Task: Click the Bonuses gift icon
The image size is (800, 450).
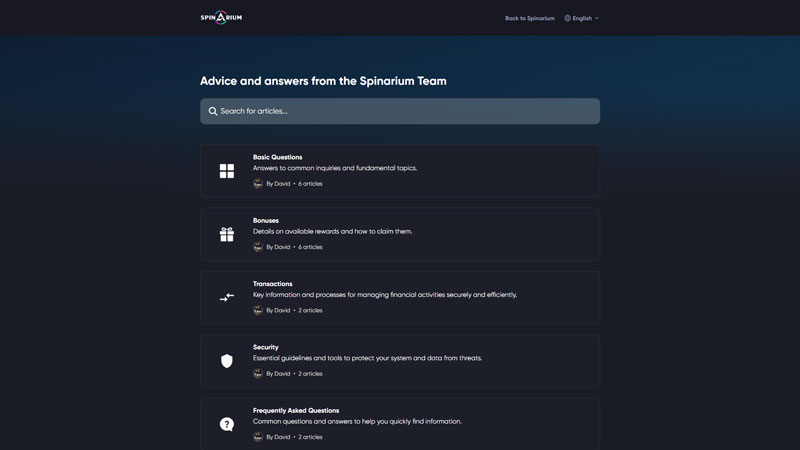Action: tap(227, 234)
